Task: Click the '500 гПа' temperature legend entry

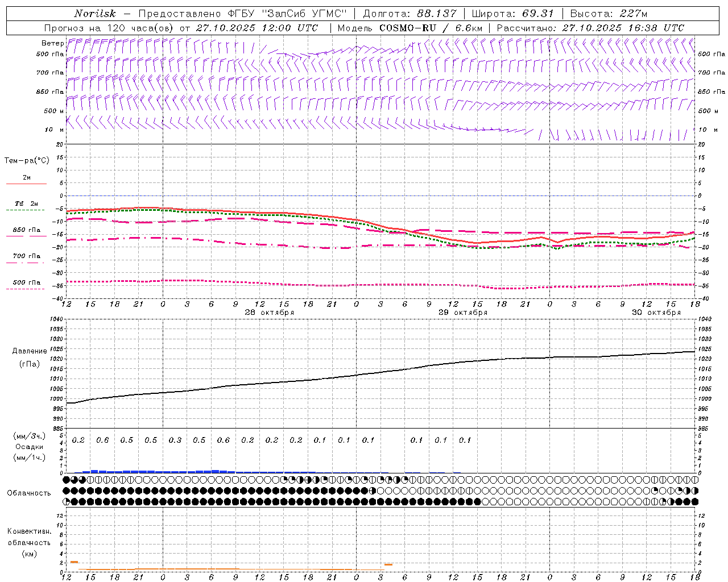Action: pos(27,282)
